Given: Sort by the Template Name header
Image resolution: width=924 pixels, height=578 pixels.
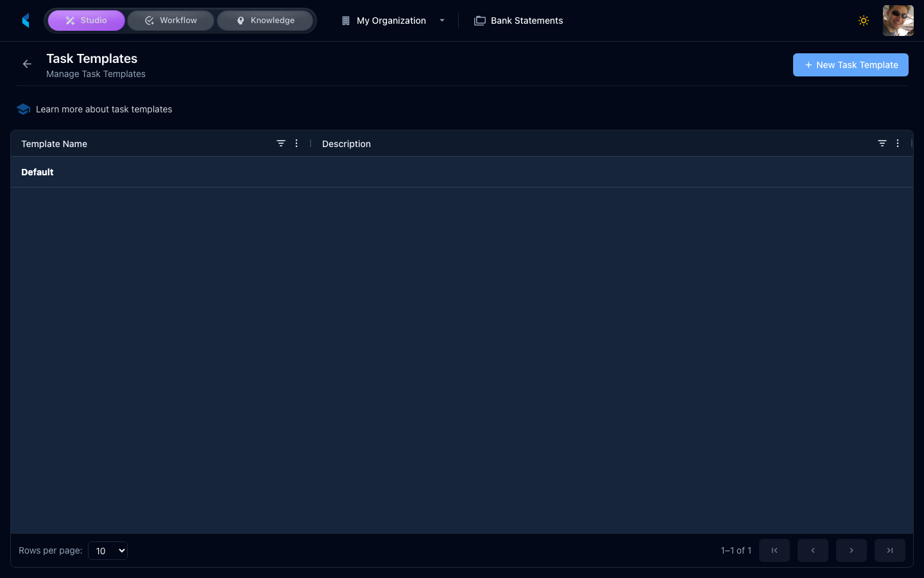Looking at the screenshot, I should (54, 144).
